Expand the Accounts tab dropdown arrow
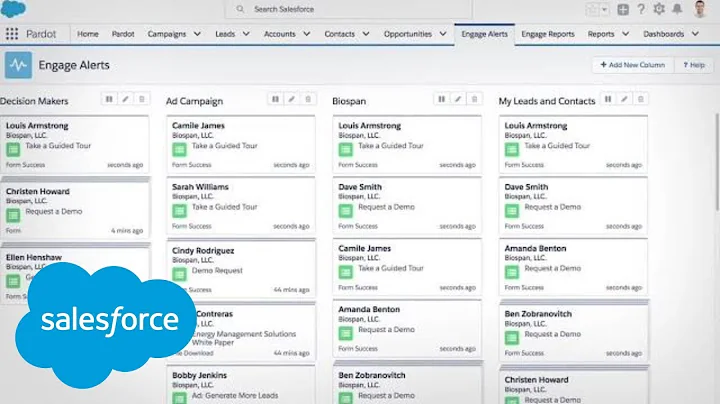This screenshot has height=404, width=720. point(307,34)
